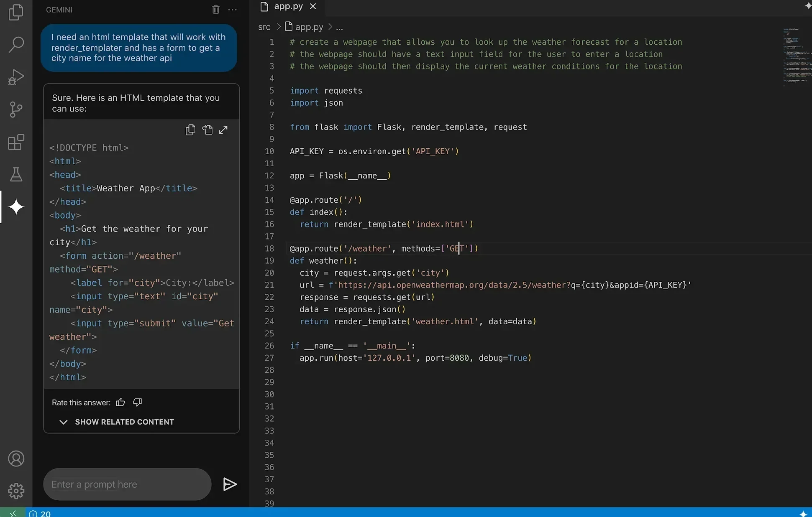Click the __main__ if-statement line
The image size is (812, 517).
(x=353, y=346)
